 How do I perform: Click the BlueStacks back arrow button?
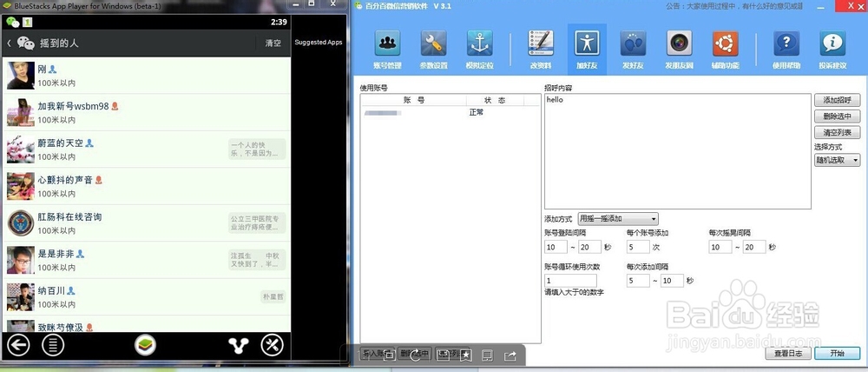pos(18,345)
